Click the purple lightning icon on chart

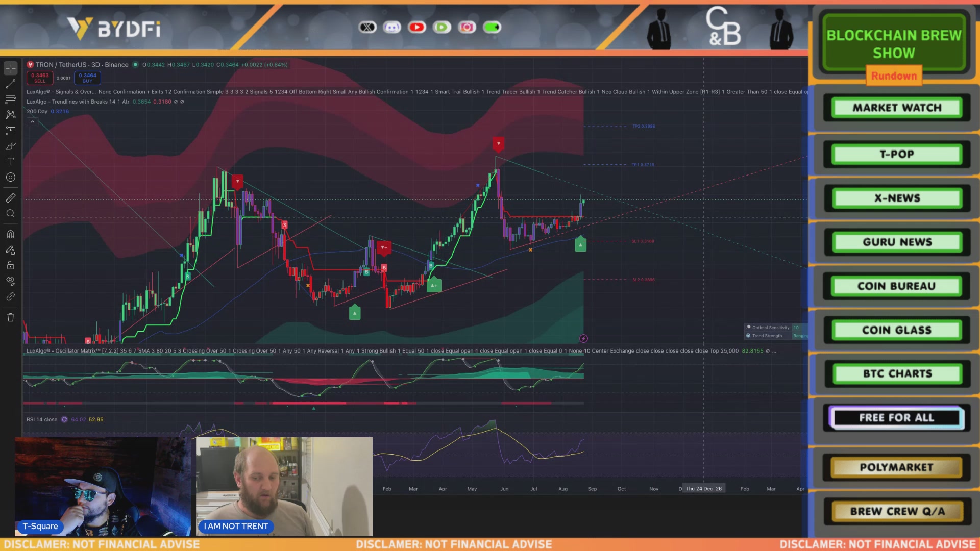point(583,339)
